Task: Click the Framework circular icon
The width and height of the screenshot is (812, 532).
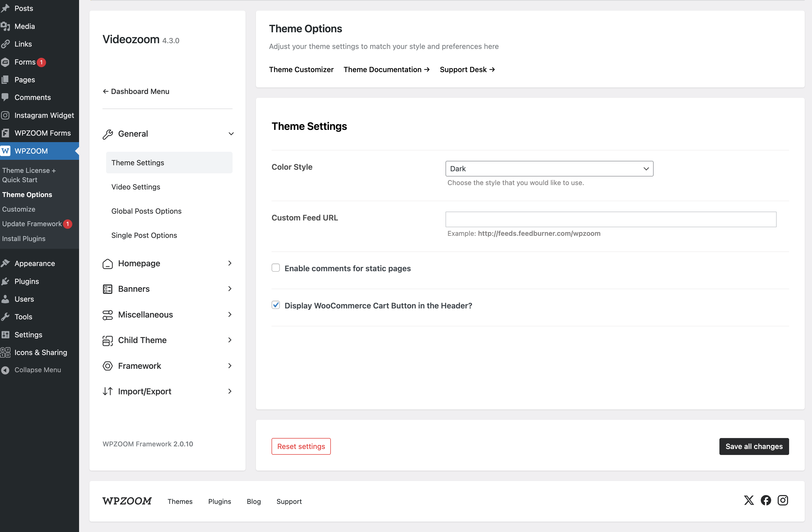Action: pos(107,366)
